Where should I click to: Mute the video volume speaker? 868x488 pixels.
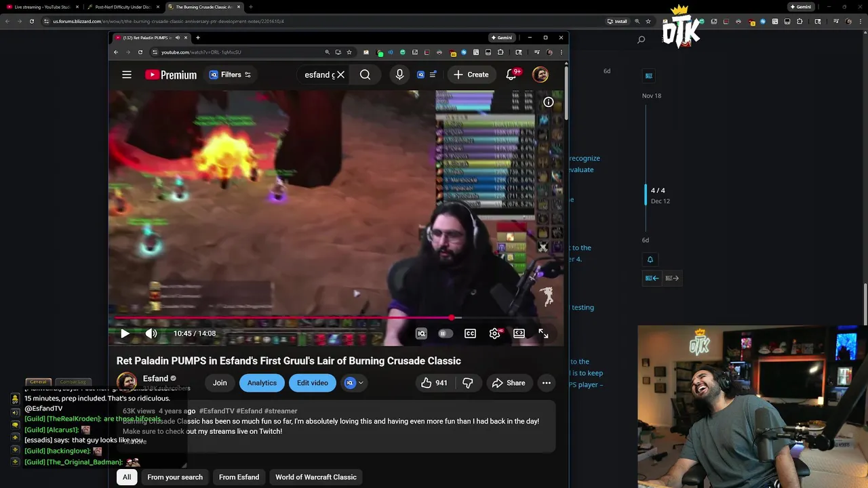(x=151, y=333)
